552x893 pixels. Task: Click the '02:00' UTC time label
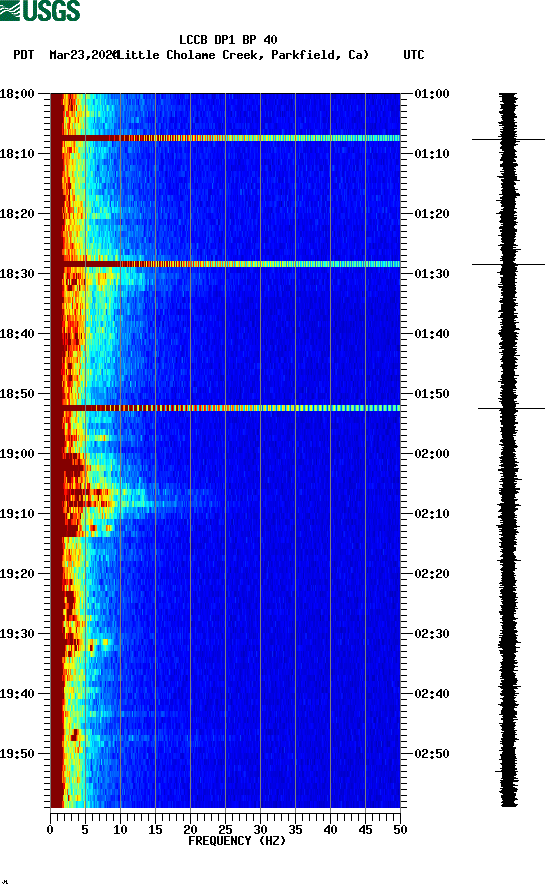[432, 454]
